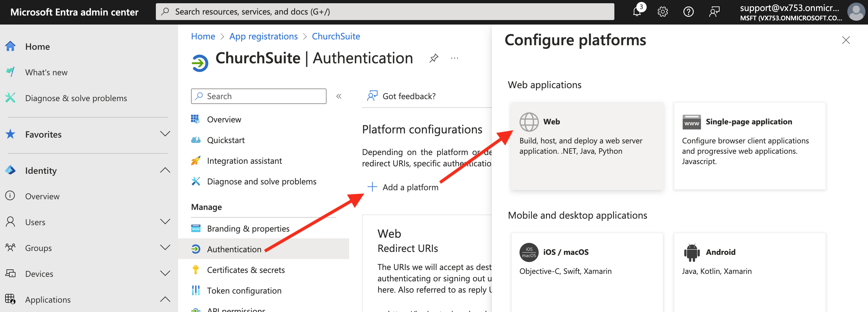The image size is (868, 312).
Task: Click the app Overview grid icon
Action: point(195,119)
